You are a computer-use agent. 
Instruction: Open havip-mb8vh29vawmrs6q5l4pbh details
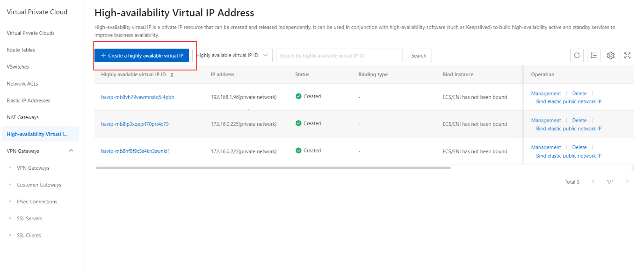point(137,97)
